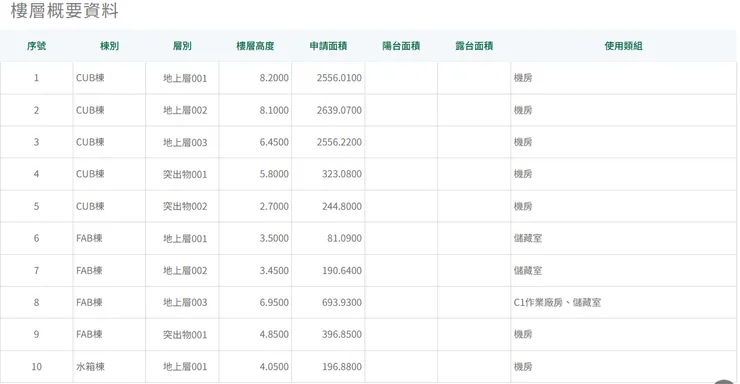This screenshot has height=384, width=740.
Task: Click CUB棟 in row 5
Action: pyautogui.click(x=90, y=206)
